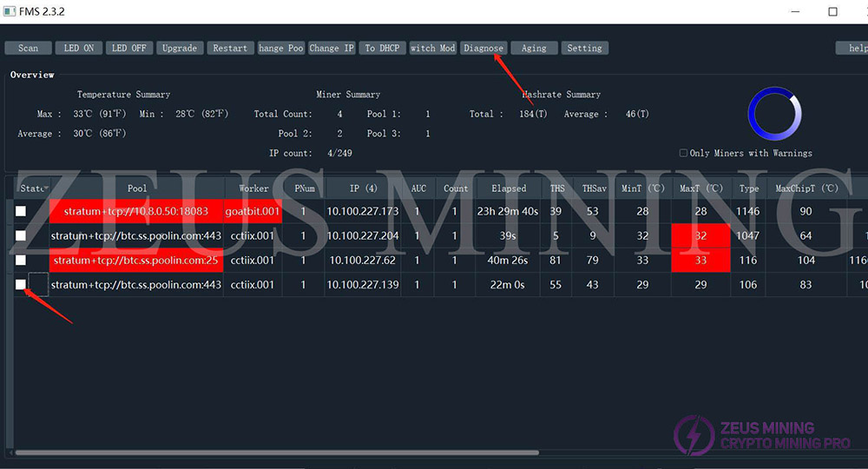The image size is (868, 469).
Task: Tick the checkbox for miner 10.100.227.62
Action: [x=21, y=260]
